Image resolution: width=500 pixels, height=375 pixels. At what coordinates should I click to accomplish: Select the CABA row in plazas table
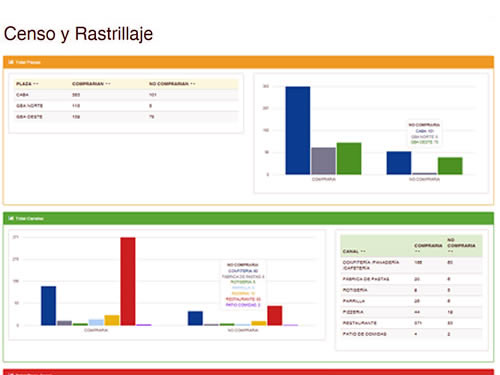[x=126, y=95]
